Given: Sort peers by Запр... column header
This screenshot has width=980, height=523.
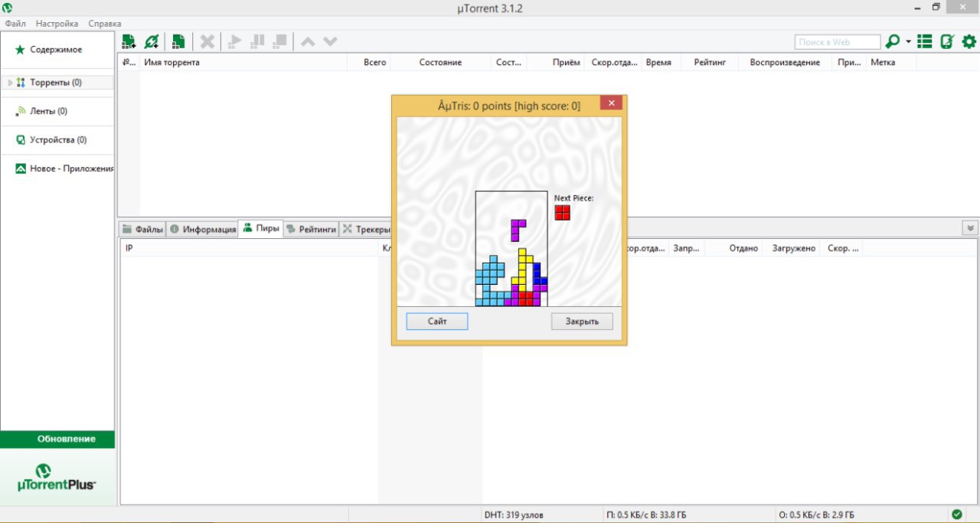Looking at the screenshot, I should tap(687, 248).
